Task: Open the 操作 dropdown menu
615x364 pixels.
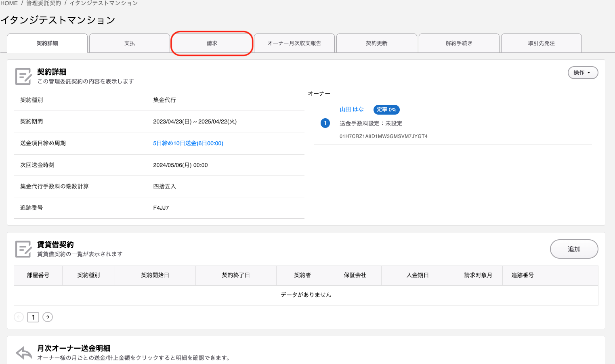Action: tap(582, 73)
